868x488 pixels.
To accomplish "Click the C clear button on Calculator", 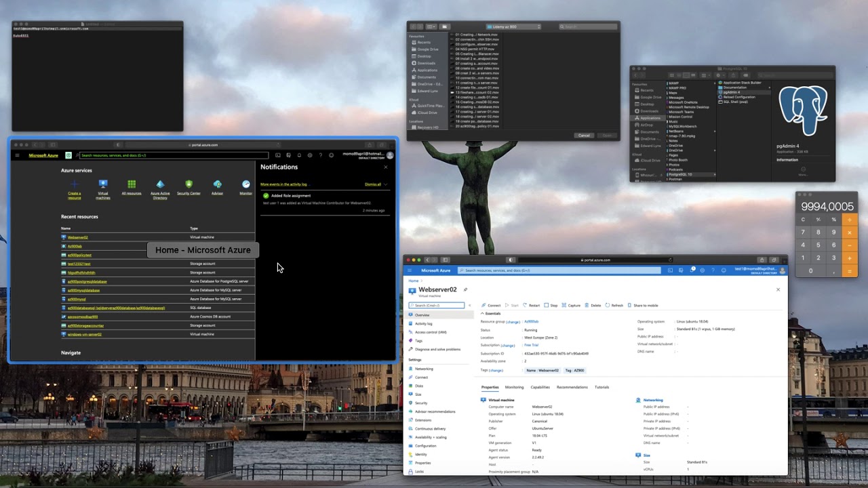I will click(x=804, y=220).
